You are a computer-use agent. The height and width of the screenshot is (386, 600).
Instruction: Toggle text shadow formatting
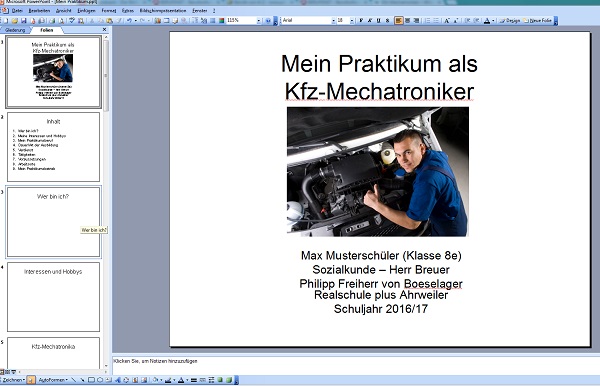tap(387, 21)
